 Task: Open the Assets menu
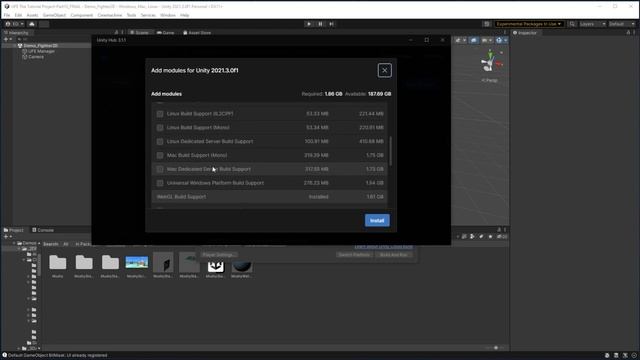(32, 15)
